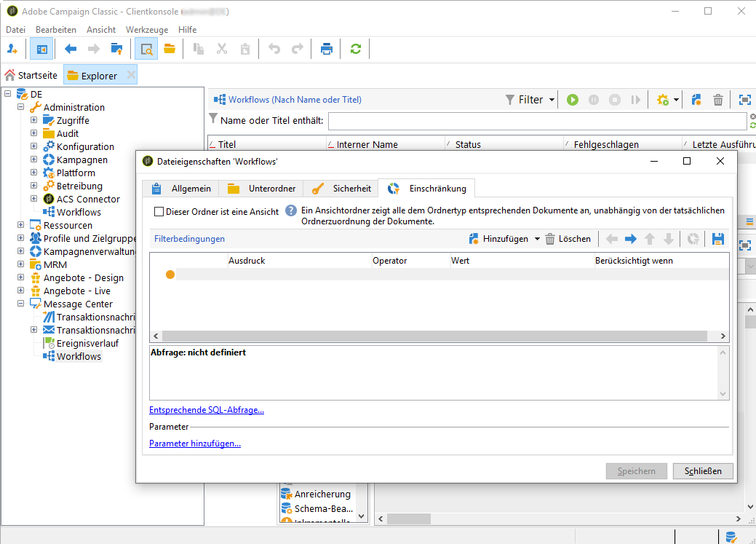Check 'Dieser Ordner ist eine Ansicht'
Screen dimensions: 756x544
(x=159, y=211)
